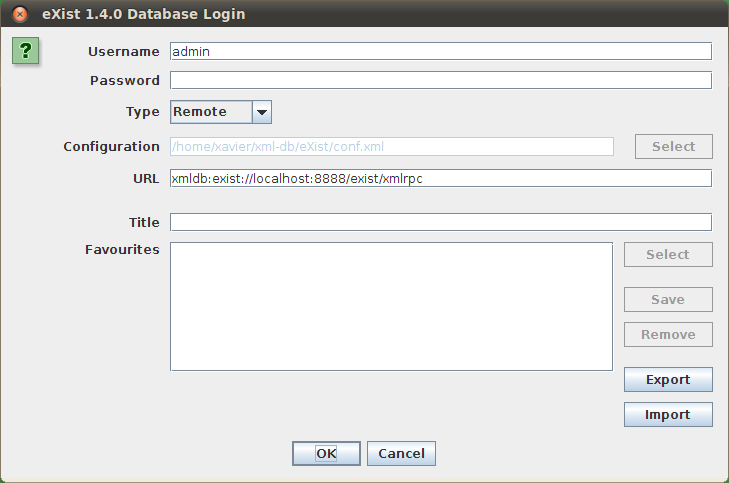Click inside the empty Favourites list
Image resolution: width=729 pixels, height=483 pixels.
[391, 306]
